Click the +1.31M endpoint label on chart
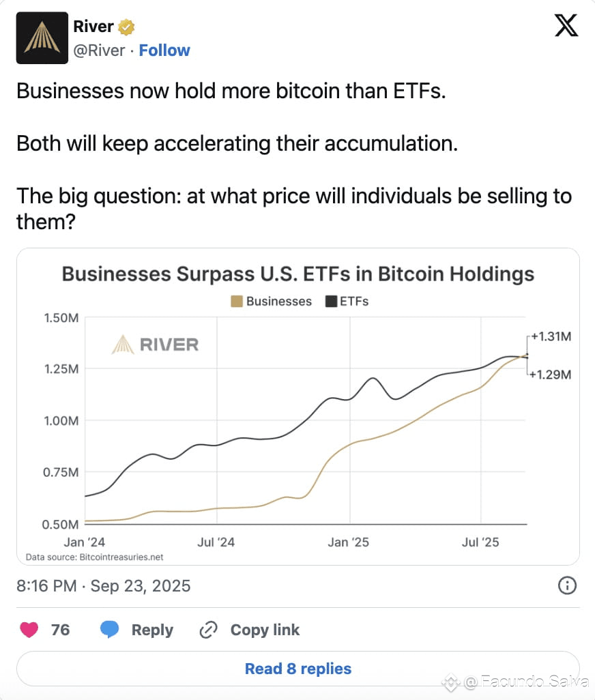 pyautogui.click(x=551, y=336)
